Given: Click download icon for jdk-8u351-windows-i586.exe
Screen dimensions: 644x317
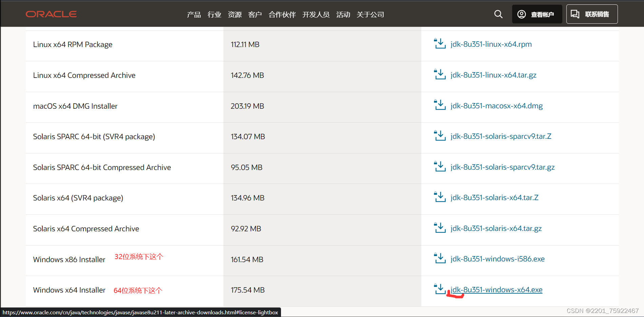Looking at the screenshot, I should (x=440, y=258).
